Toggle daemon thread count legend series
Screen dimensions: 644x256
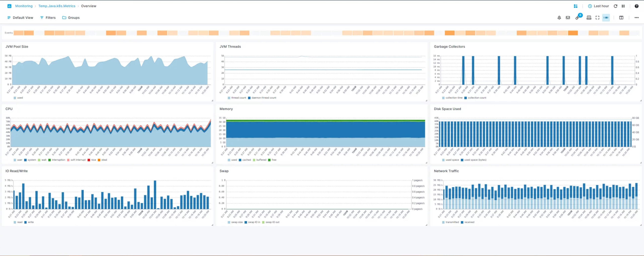(263, 98)
